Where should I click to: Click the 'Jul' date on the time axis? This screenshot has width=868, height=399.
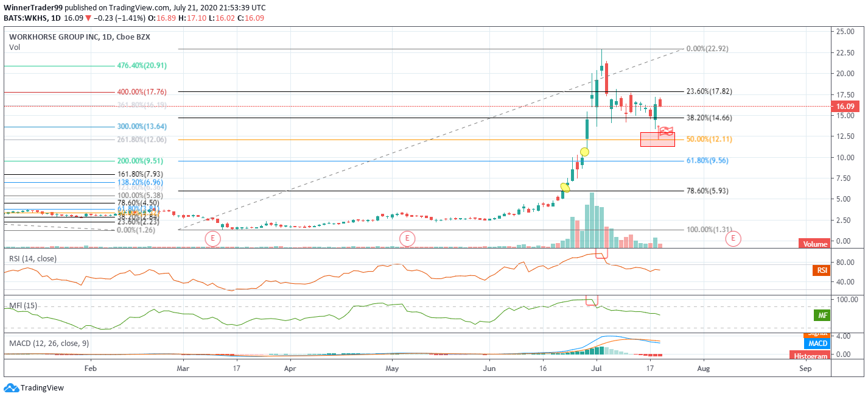[597, 369]
